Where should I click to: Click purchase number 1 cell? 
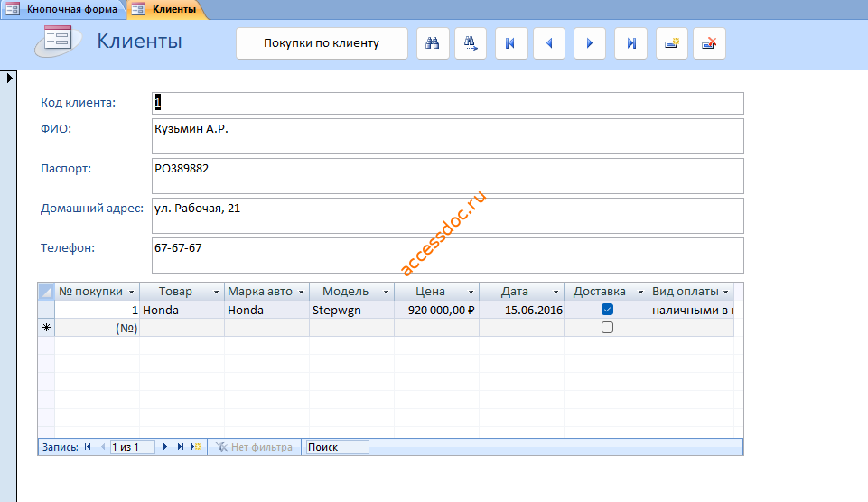pos(97,310)
